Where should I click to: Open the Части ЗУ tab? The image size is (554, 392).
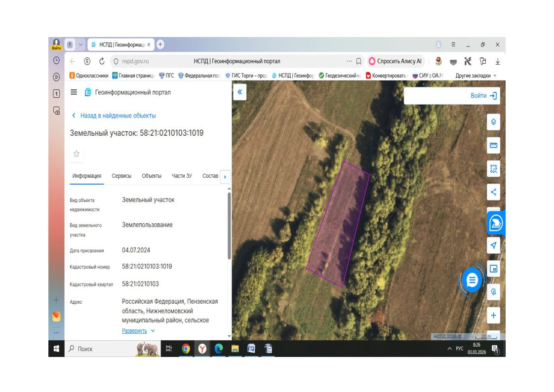(182, 176)
